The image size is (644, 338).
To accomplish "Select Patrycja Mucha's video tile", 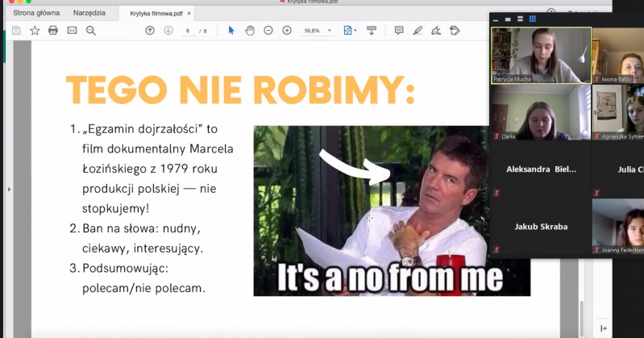I will 542,56.
